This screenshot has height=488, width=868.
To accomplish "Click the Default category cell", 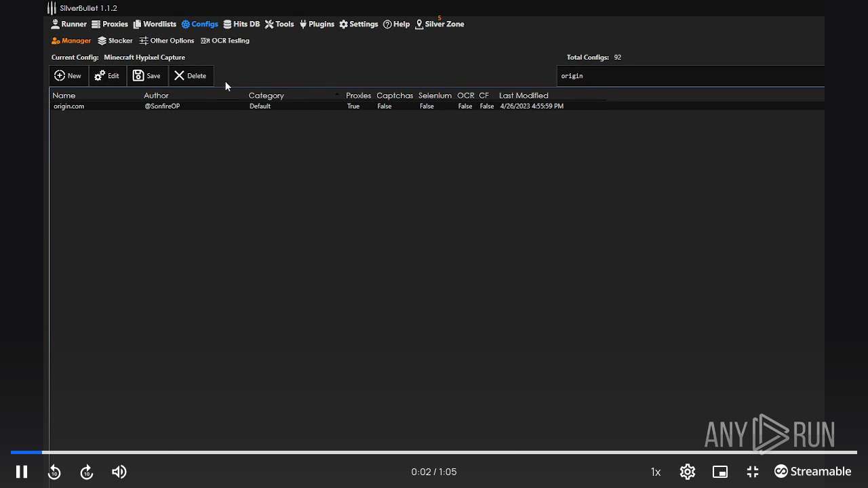I will 260,106.
